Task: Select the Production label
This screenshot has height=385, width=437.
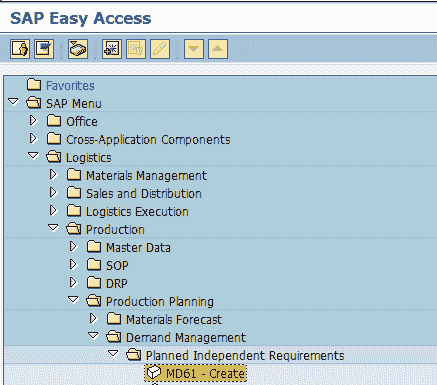Action: point(115,230)
